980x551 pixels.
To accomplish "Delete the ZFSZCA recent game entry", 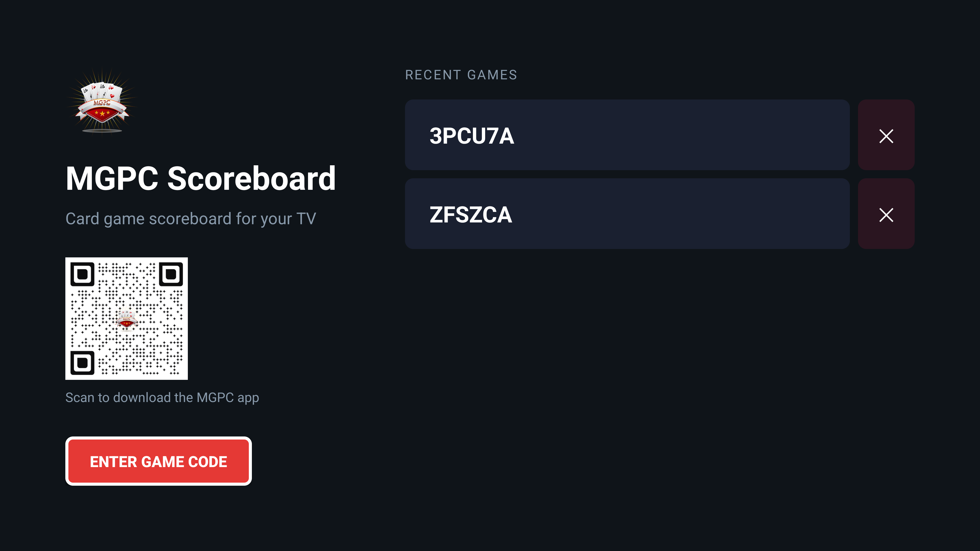I will point(886,215).
